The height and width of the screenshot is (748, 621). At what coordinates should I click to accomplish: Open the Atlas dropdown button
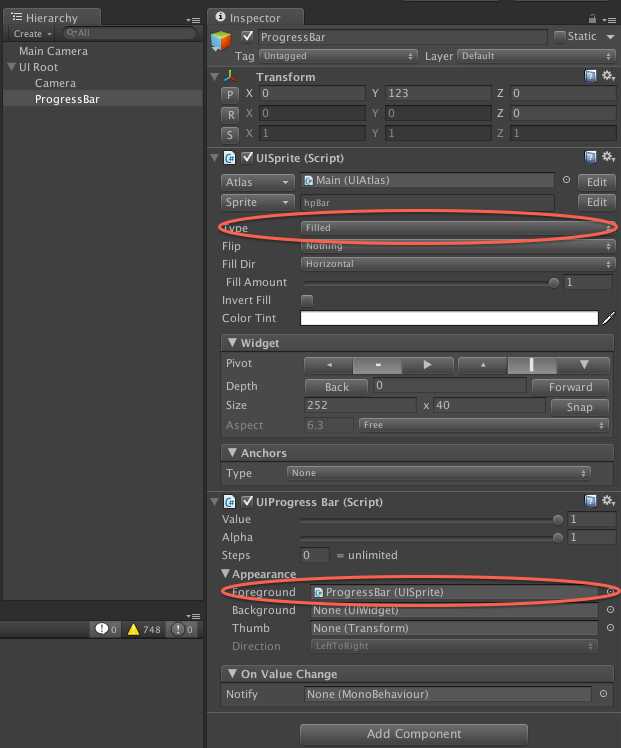point(257,182)
